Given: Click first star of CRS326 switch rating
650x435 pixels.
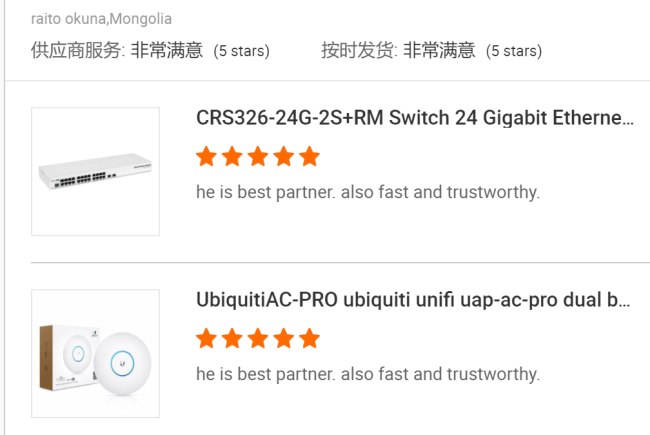Looking at the screenshot, I should pyautogui.click(x=206, y=156).
